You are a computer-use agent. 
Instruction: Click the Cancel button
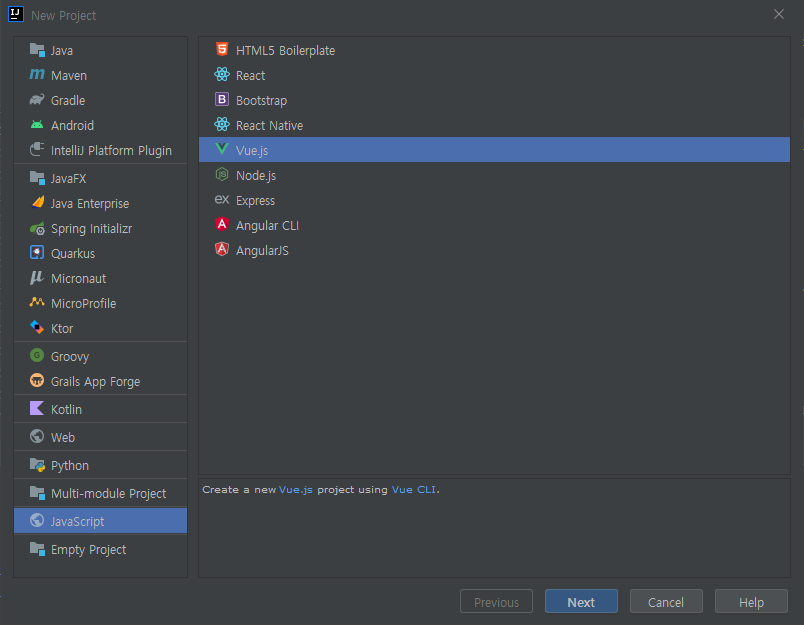(x=666, y=601)
